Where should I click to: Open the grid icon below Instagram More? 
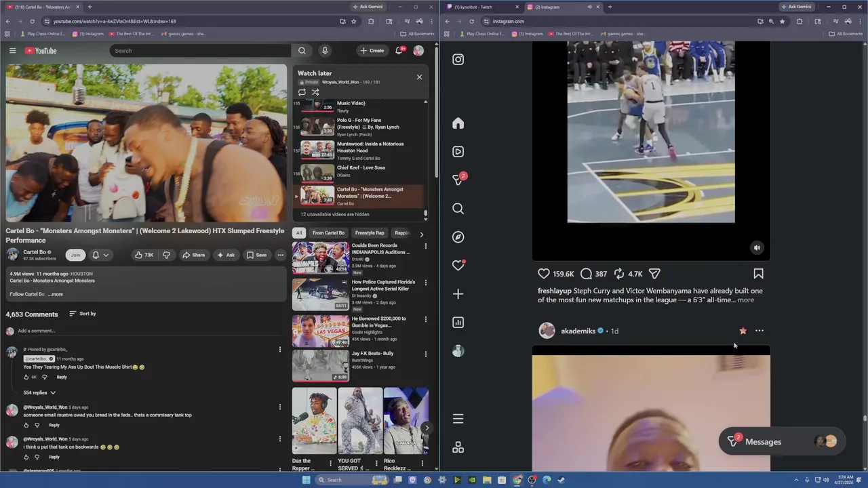[x=458, y=447]
